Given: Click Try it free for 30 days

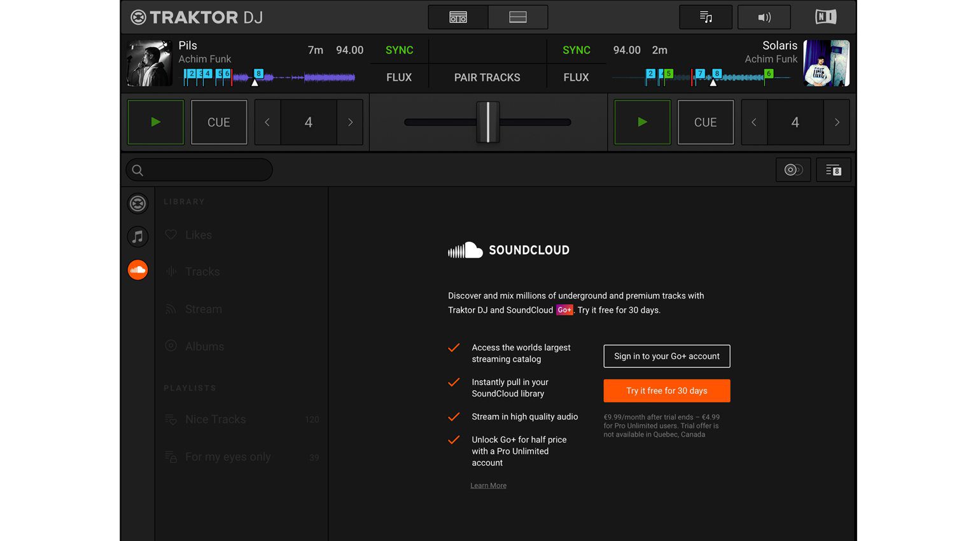Looking at the screenshot, I should [x=667, y=391].
